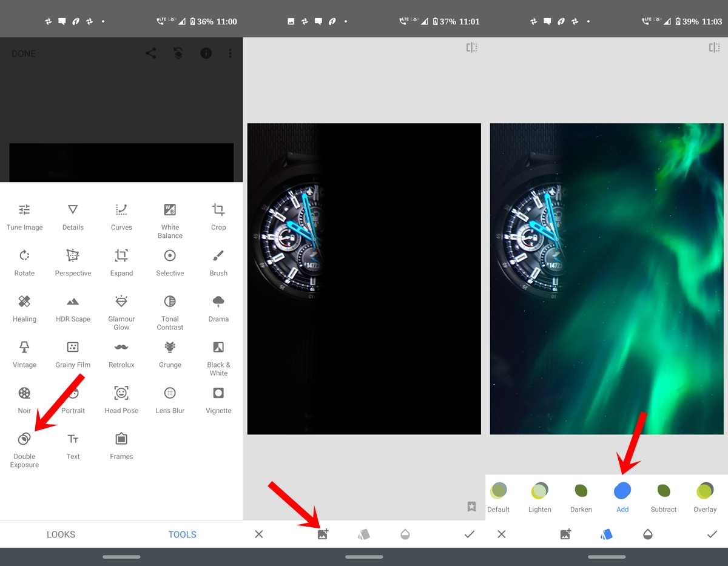Viewport: 728px width, 566px height.
Task: Choose the White Balance tool
Action: pos(170,221)
